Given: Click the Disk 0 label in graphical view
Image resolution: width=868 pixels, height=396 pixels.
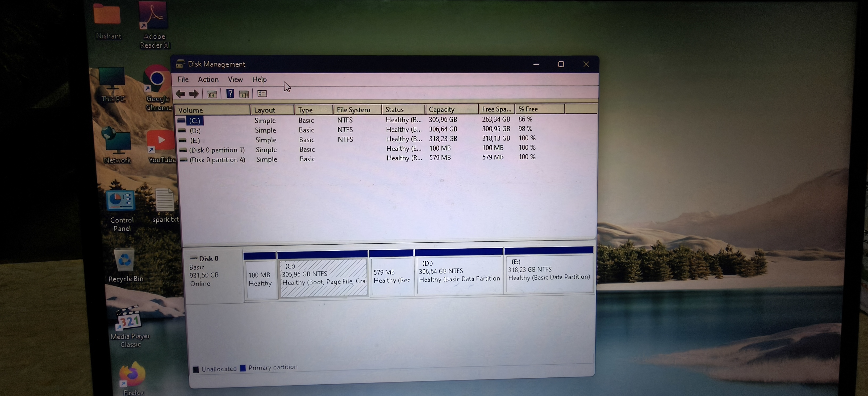Looking at the screenshot, I should [x=208, y=259].
